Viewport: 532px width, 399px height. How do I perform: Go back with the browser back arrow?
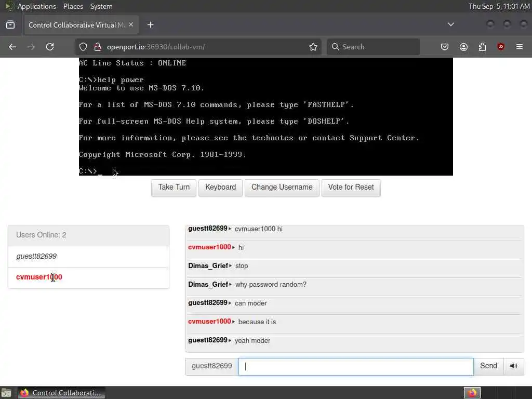(x=12, y=47)
